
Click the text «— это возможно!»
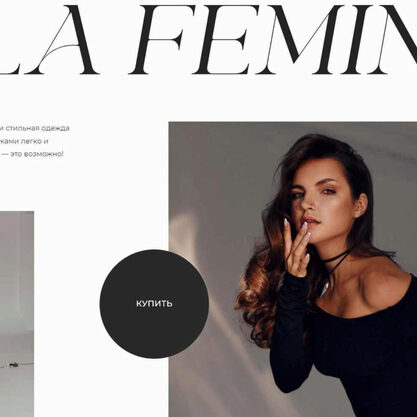[32, 154]
